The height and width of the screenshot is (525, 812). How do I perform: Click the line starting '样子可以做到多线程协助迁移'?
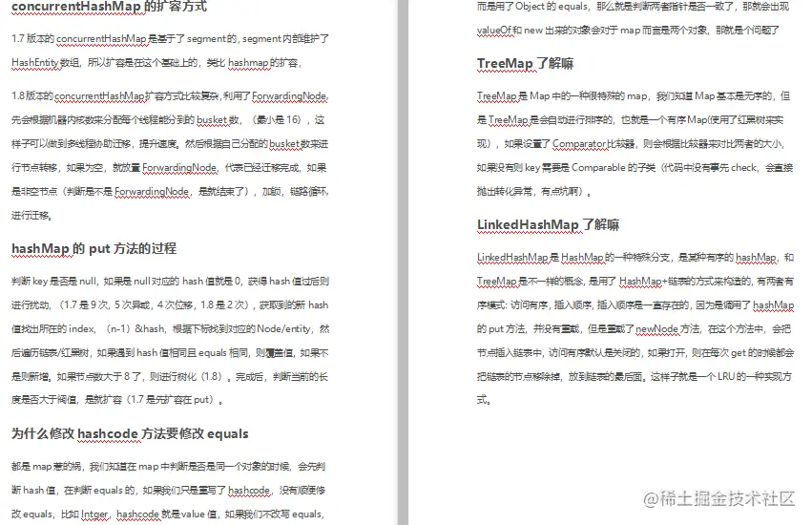(170, 144)
